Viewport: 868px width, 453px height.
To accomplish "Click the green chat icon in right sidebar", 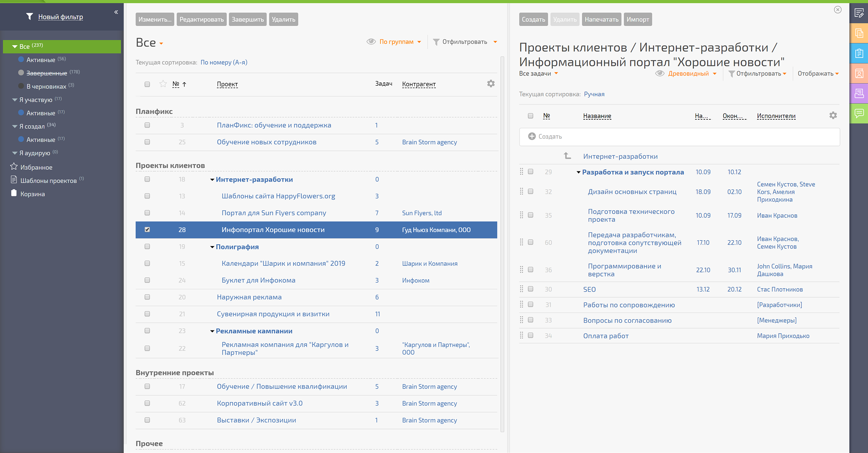I will click(859, 113).
